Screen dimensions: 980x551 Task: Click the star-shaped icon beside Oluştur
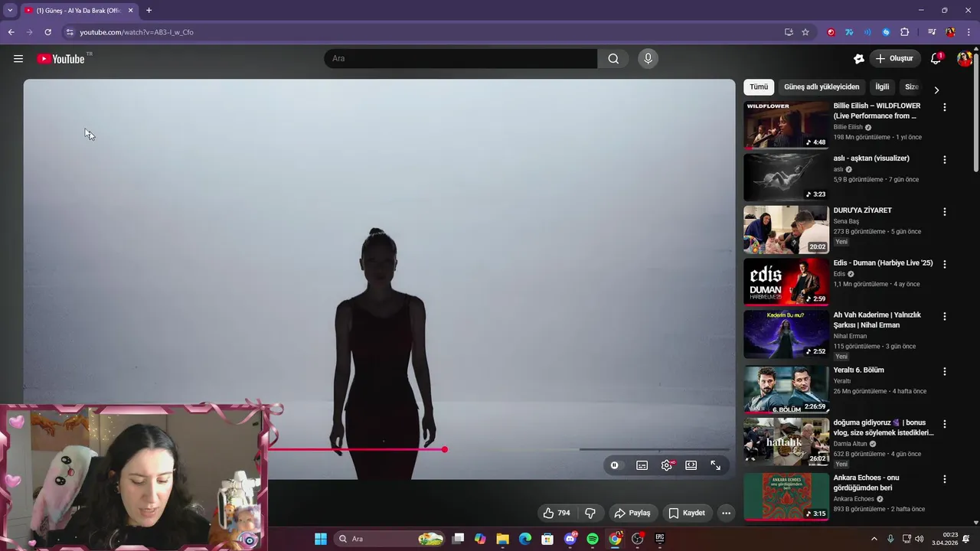click(859, 59)
